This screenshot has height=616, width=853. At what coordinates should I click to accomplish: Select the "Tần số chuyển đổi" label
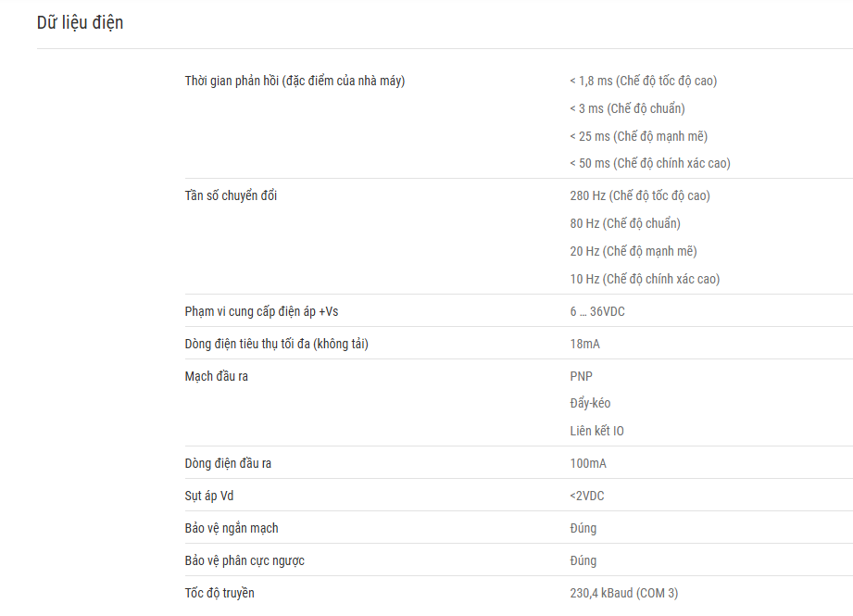coord(231,195)
